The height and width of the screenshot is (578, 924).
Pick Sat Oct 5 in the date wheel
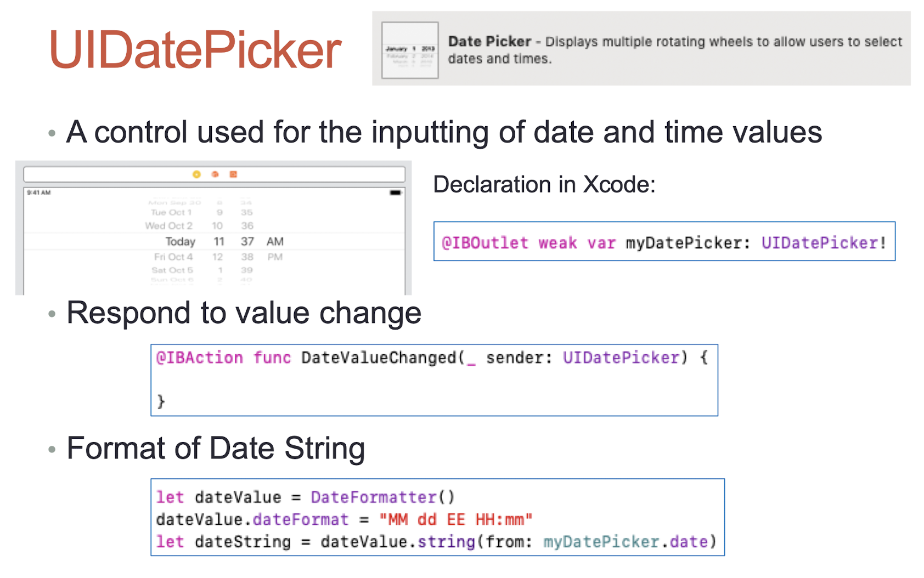pos(172,270)
